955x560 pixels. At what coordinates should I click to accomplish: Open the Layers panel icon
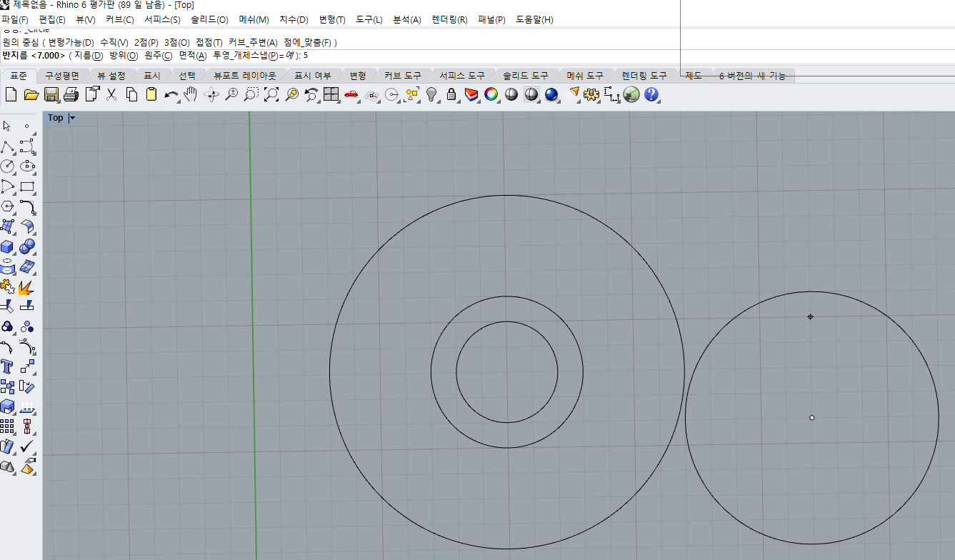(471, 94)
